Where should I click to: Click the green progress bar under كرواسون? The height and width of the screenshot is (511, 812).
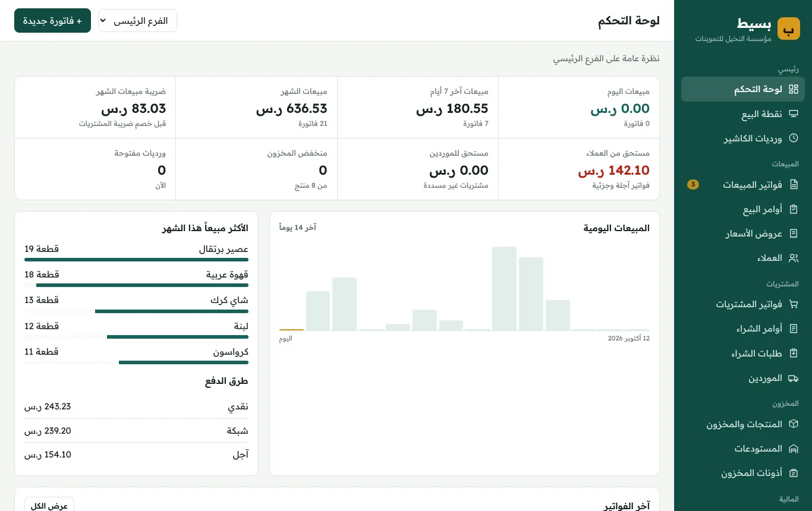[184, 362]
